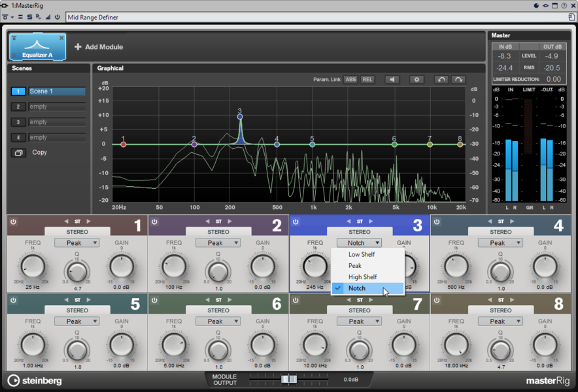The width and height of the screenshot is (578, 392).
Task: Open band 7 filter type dropdown
Action: (359, 321)
